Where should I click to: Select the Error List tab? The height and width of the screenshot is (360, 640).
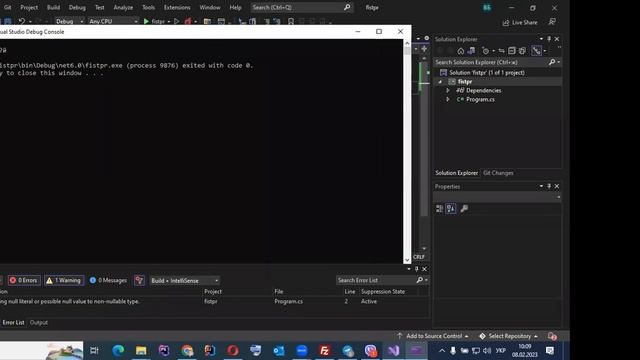[13, 322]
